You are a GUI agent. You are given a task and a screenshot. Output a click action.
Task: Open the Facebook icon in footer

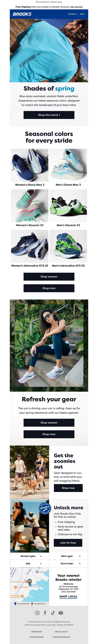pyautogui.click(x=45, y=613)
